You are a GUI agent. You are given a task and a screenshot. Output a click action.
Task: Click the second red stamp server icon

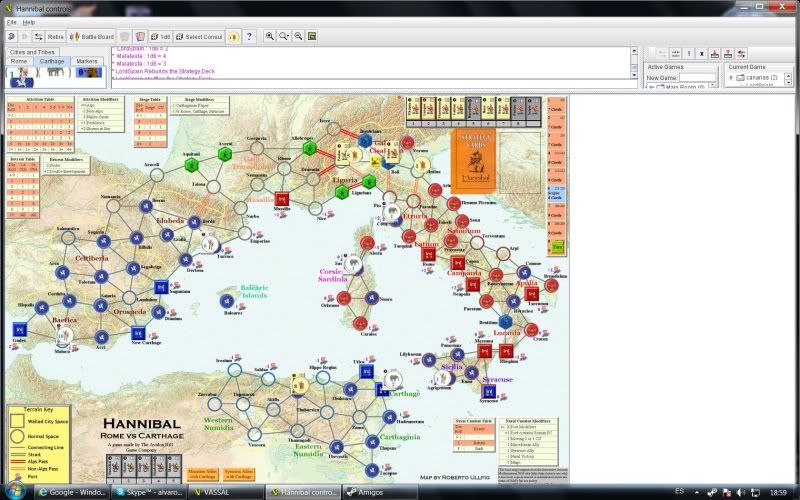(x=728, y=53)
